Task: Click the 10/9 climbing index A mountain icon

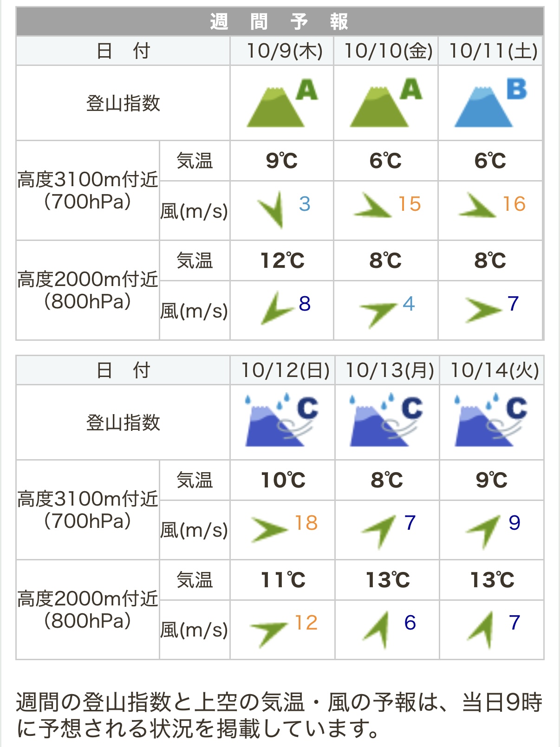Action: (281, 104)
